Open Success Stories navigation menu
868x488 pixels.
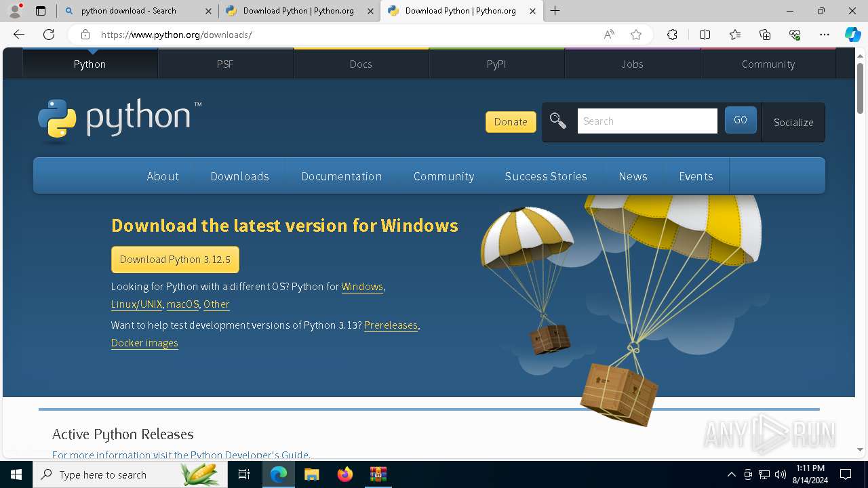pos(546,176)
